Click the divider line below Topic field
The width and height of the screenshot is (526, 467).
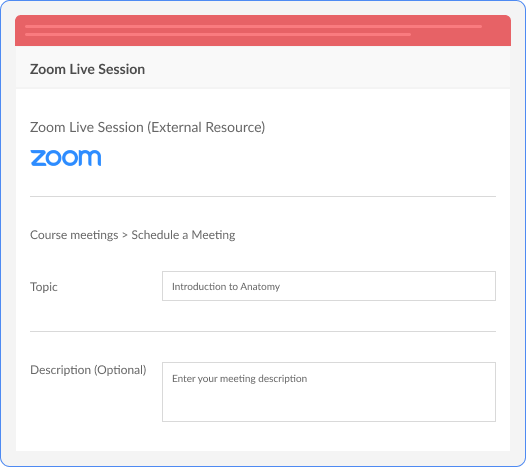[x=263, y=331]
